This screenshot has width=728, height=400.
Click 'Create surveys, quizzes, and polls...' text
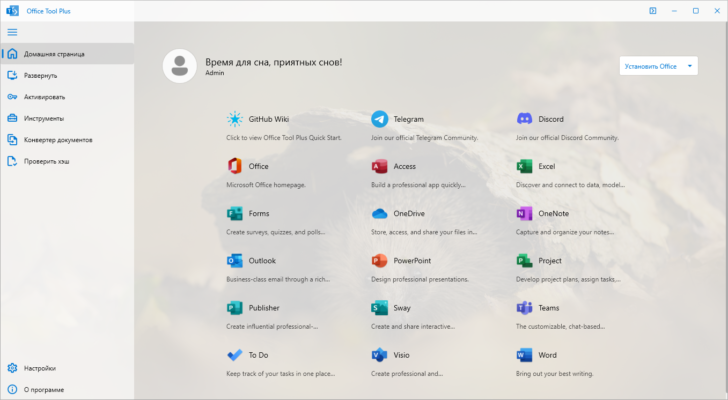pos(275,232)
